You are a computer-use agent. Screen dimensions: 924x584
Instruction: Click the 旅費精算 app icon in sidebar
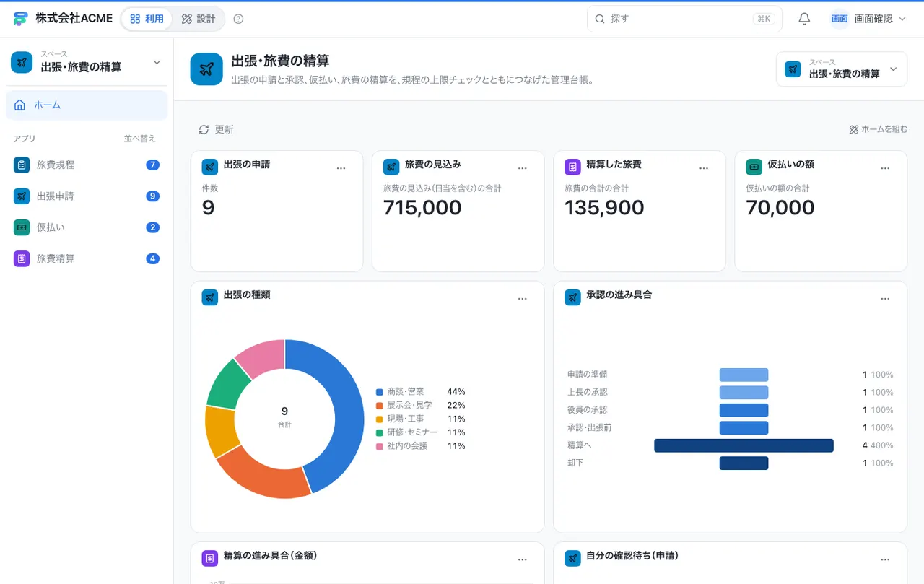point(22,258)
